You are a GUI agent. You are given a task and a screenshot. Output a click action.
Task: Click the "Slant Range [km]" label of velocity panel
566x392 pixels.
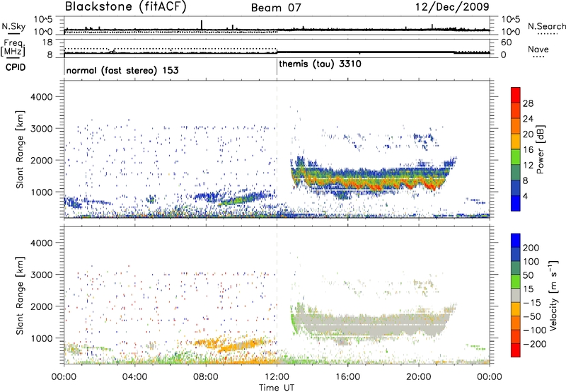[20, 296]
